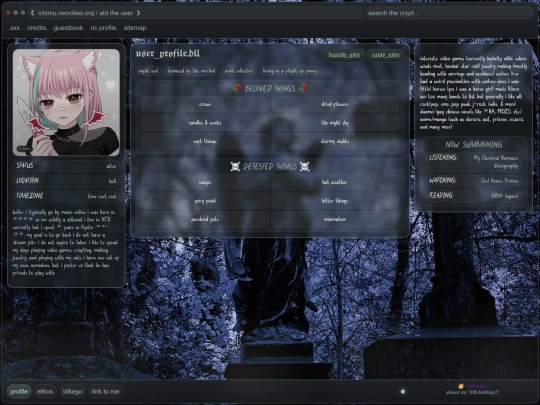Click the left skull icon beside Detested Things
This screenshot has width=540, height=405.
coord(235,167)
